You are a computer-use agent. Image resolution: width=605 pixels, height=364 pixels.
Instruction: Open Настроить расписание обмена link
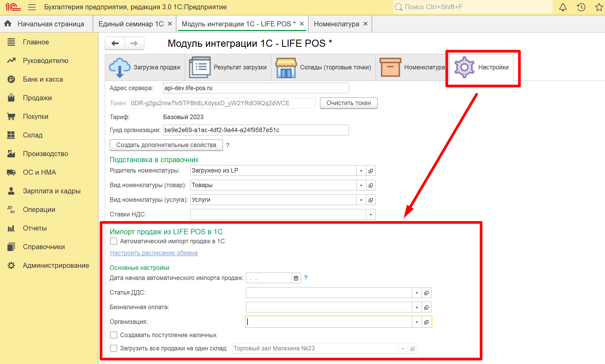[x=154, y=253]
